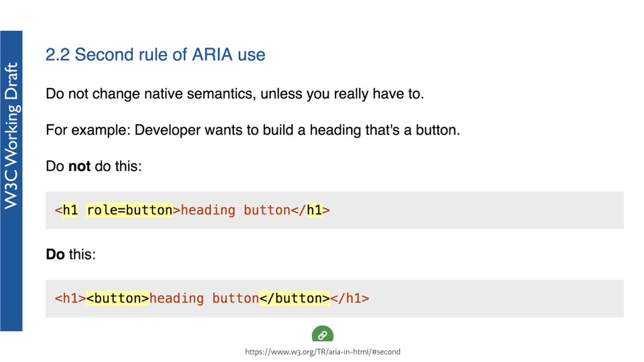Click the highlighted "</button>" closing tag
Viewport: 644px width, 362px height.
click(x=294, y=298)
